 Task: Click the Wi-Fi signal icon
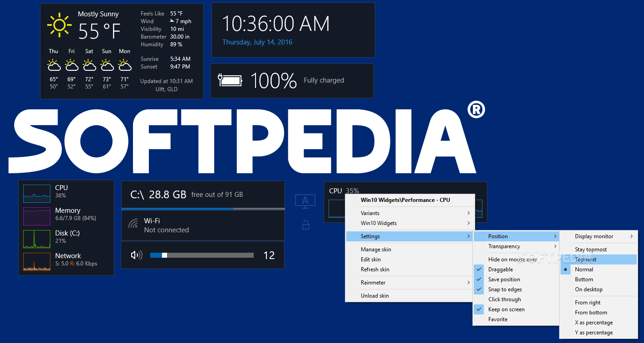(x=133, y=223)
